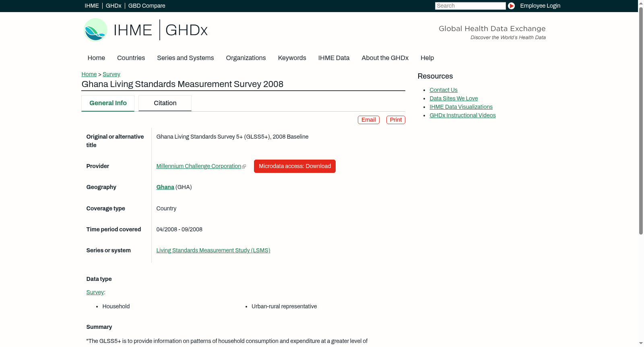The image size is (644, 347).
Task: Open the IHME Data menu
Action: [x=334, y=58]
